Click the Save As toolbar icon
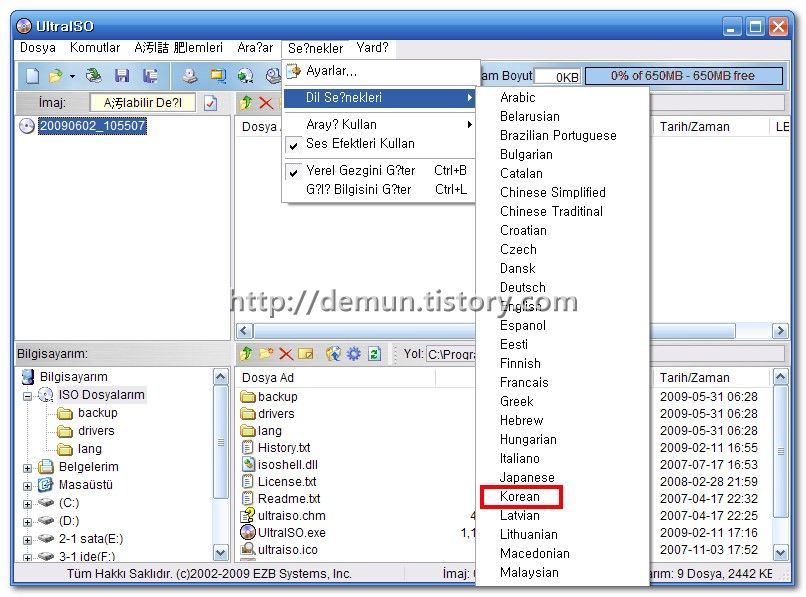The height and width of the screenshot is (597, 806). pyautogui.click(x=150, y=76)
